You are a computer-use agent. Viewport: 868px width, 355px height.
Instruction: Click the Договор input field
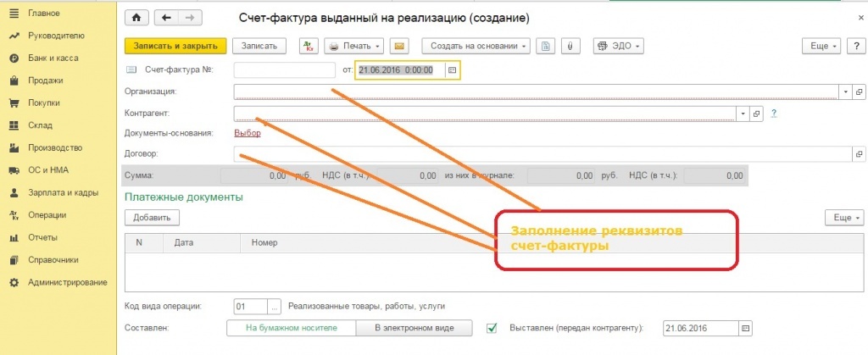point(542,154)
